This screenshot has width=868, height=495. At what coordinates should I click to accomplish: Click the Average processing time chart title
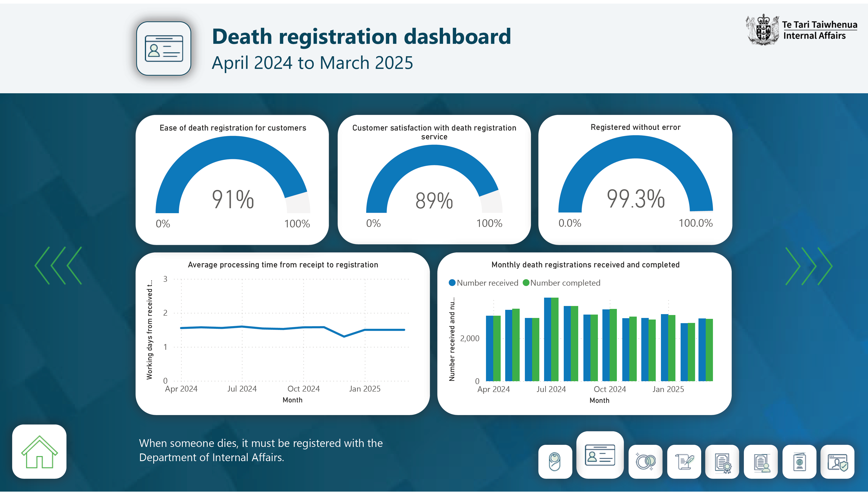283,265
